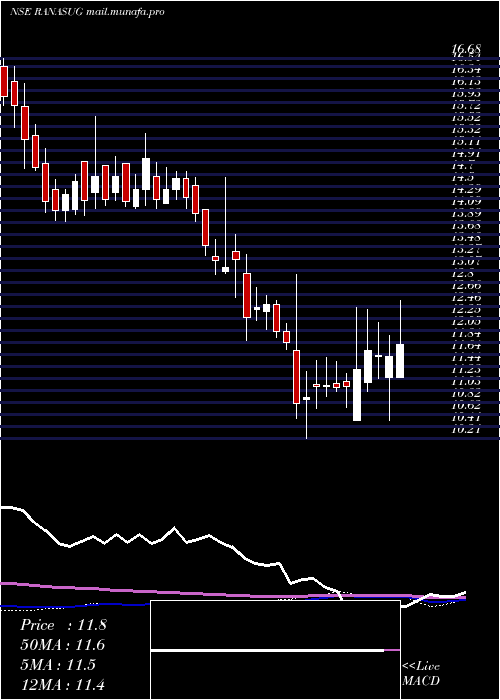This screenshot has width=500, height=700.
Task: Select the 13.07 price axis label
Action: (x=466, y=263)
